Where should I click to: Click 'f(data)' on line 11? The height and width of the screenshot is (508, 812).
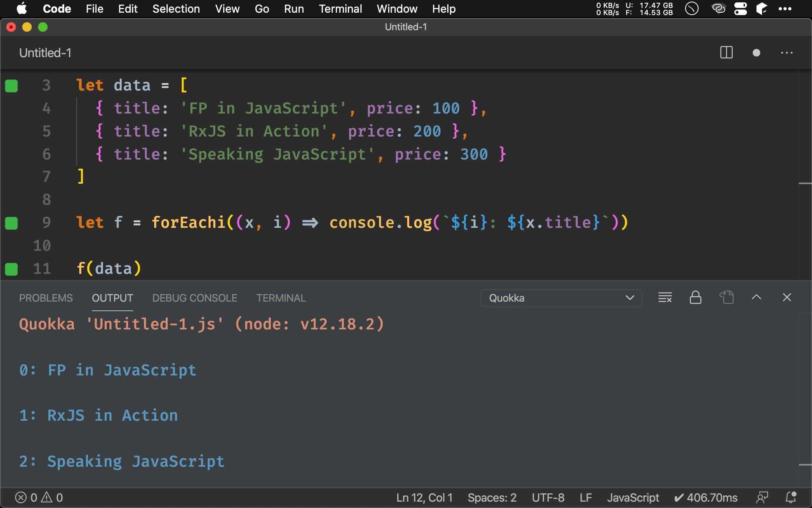pyautogui.click(x=109, y=269)
